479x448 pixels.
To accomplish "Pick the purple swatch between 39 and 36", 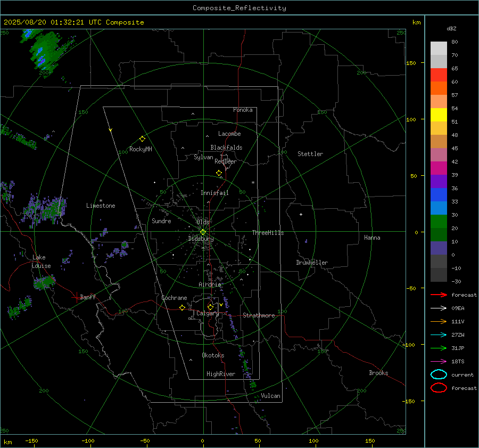I will coord(439,182).
